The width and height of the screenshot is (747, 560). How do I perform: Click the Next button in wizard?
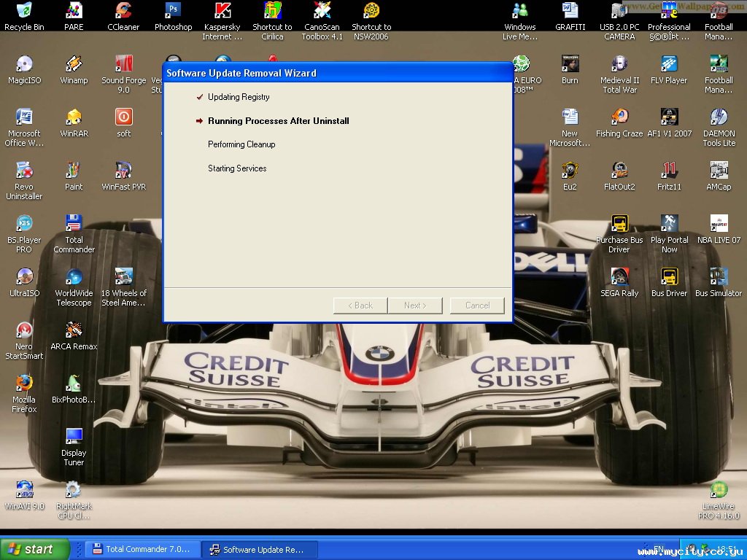tap(415, 306)
